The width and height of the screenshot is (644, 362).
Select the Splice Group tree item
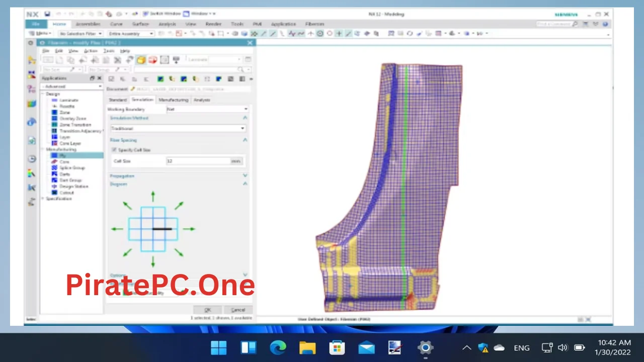click(x=72, y=168)
